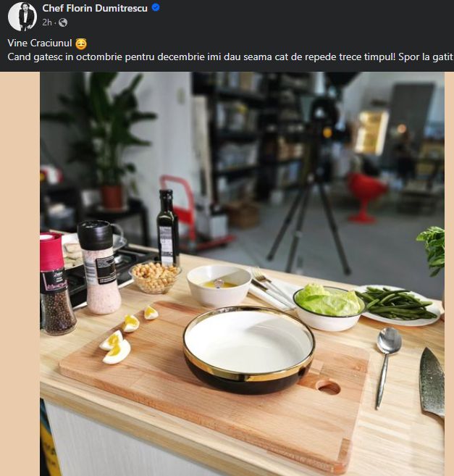Click the glass bowl of chickpeas
Screen dimensions: 454x476
pos(155,277)
